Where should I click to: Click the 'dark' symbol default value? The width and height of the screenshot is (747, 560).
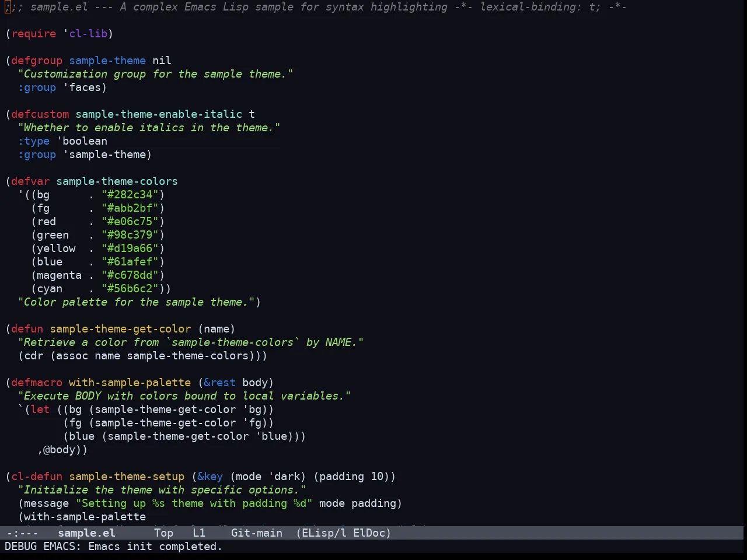[x=287, y=477]
